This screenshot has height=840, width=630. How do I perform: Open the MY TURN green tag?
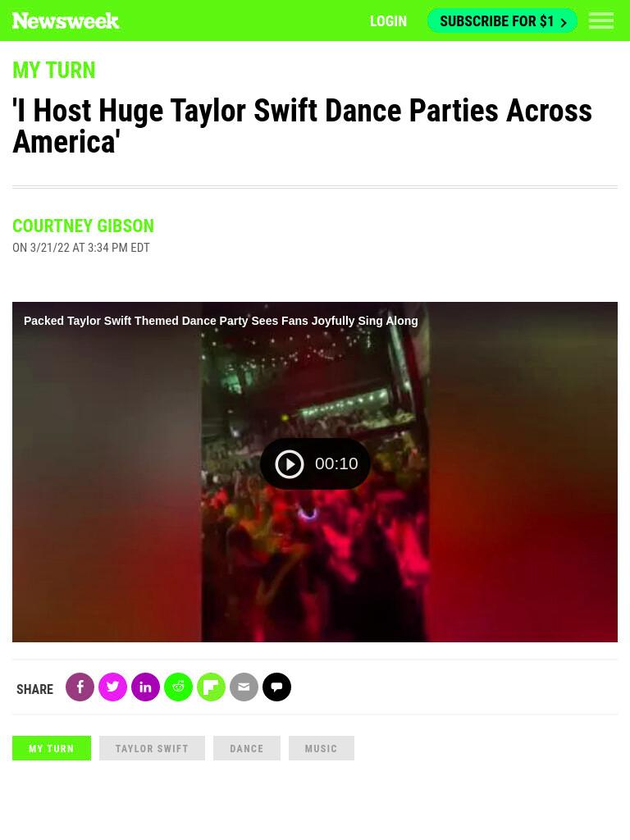pyautogui.click(x=52, y=748)
